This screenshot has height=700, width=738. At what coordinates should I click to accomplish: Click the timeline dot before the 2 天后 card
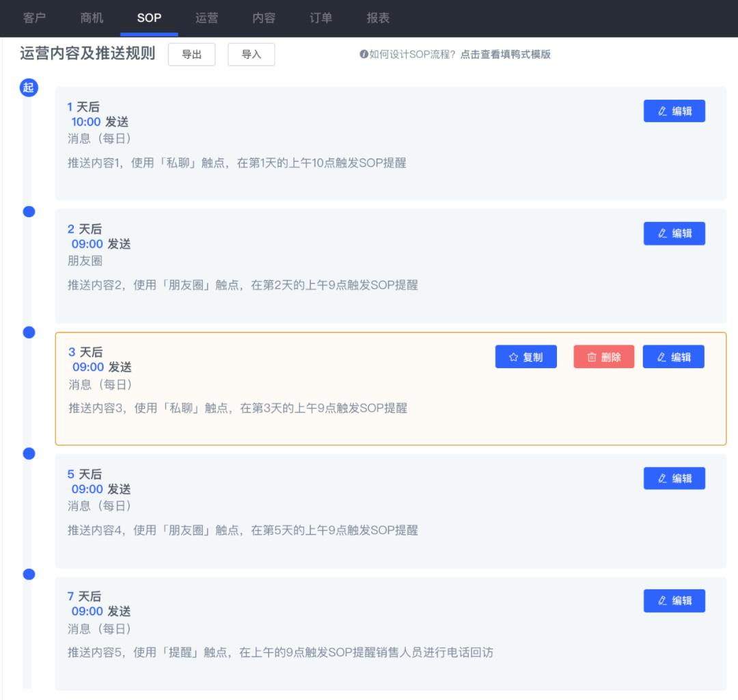pyautogui.click(x=29, y=212)
